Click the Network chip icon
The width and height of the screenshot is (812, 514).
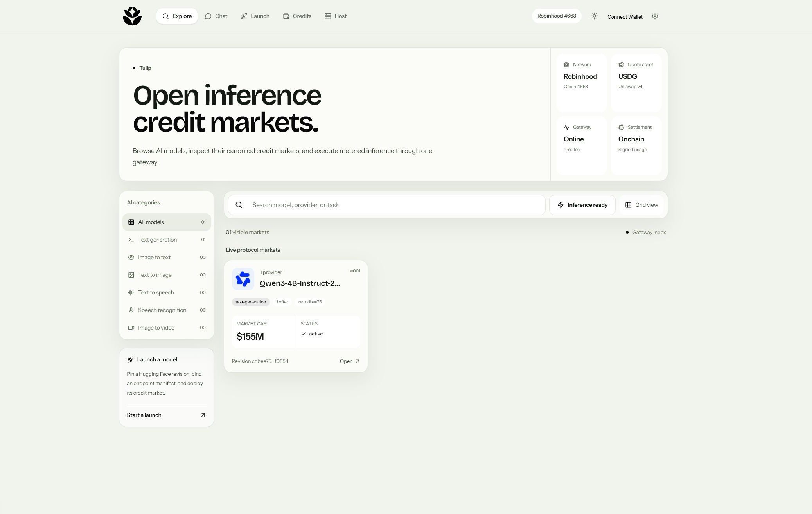tap(566, 65)
